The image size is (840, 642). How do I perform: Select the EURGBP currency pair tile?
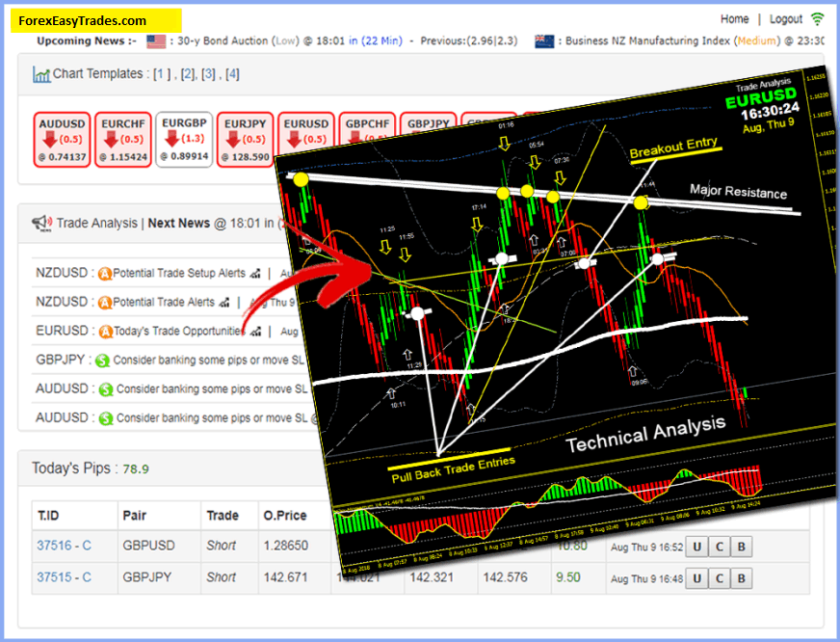click(x=184, y=140)
